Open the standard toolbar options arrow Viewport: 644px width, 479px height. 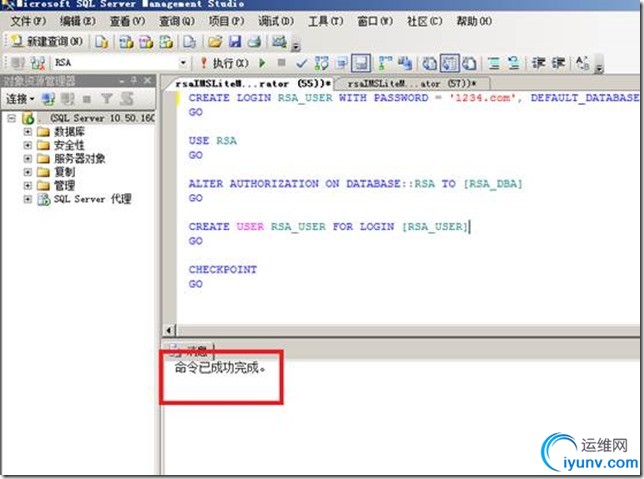[x=295, y=46]
